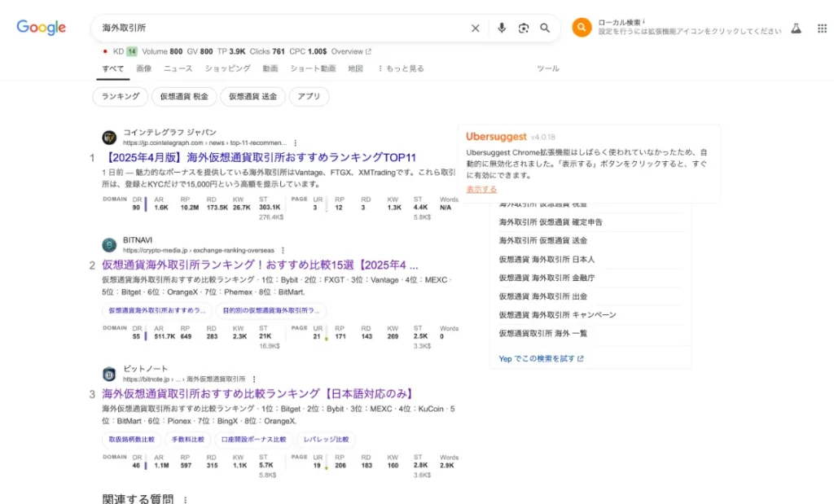Open Search Labs flask icon
Screen dimensions: 834x504
pyautogui.click(x=796, y=28)
